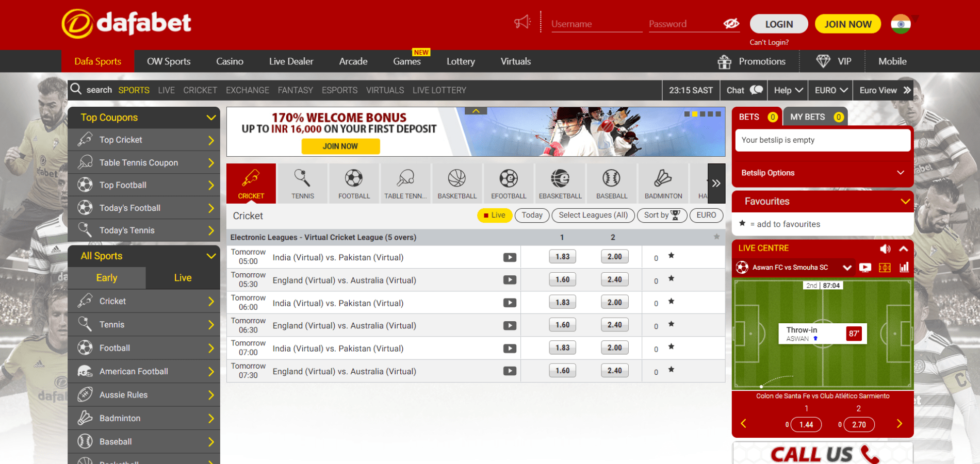Image resolution: width=980 pixels, height=464 pixels.
Task: Open the Casino menu
Action: pyautogui.click(x=230, y=61)
